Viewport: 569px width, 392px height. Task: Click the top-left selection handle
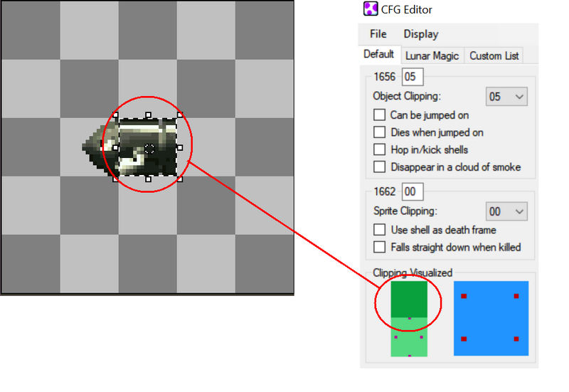[115, 115]
